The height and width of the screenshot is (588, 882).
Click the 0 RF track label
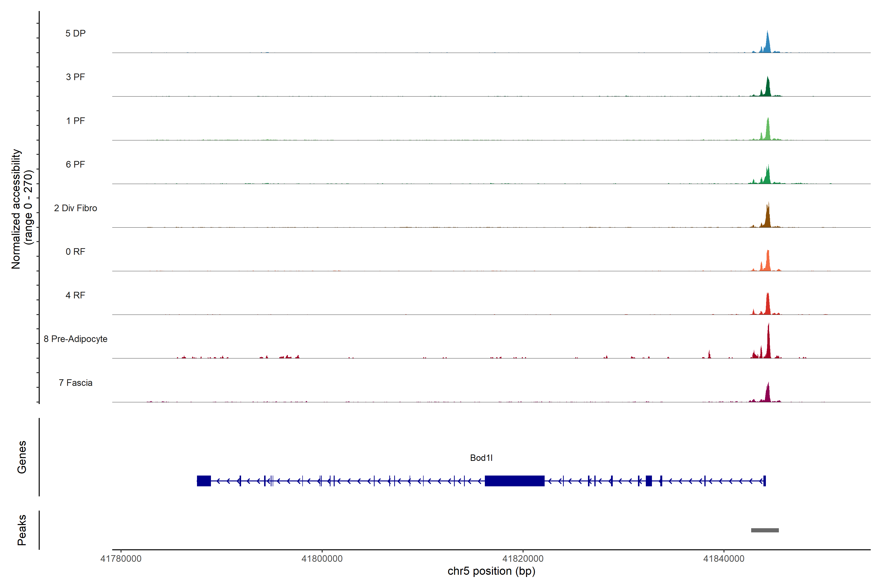75,252
